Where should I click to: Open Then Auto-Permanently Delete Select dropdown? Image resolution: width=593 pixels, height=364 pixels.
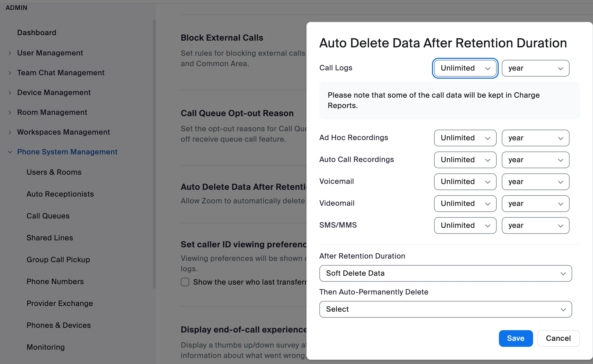click(446, 309)
